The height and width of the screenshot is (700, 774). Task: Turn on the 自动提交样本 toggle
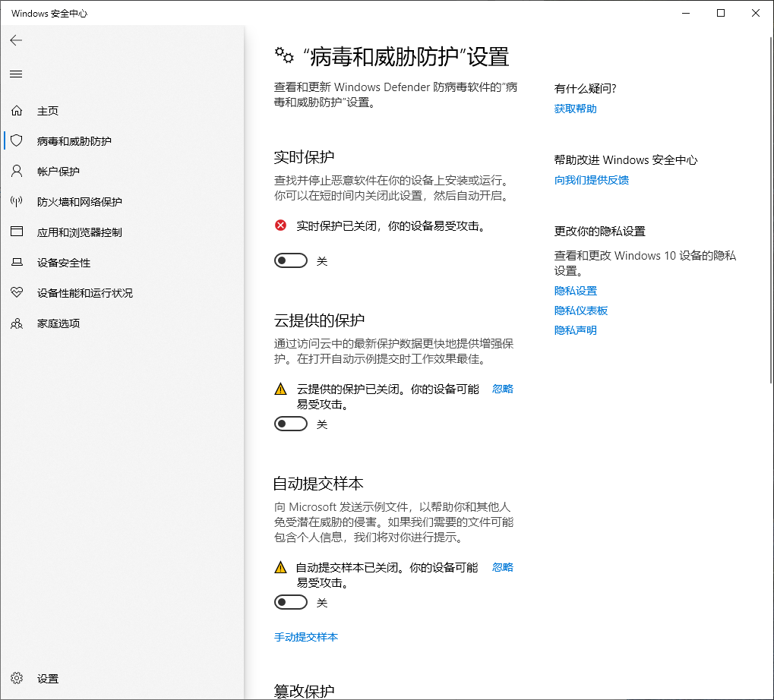[x=291, y=602]
